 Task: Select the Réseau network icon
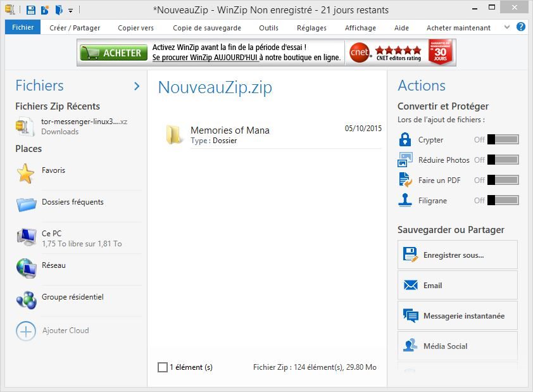coord(26,268)
